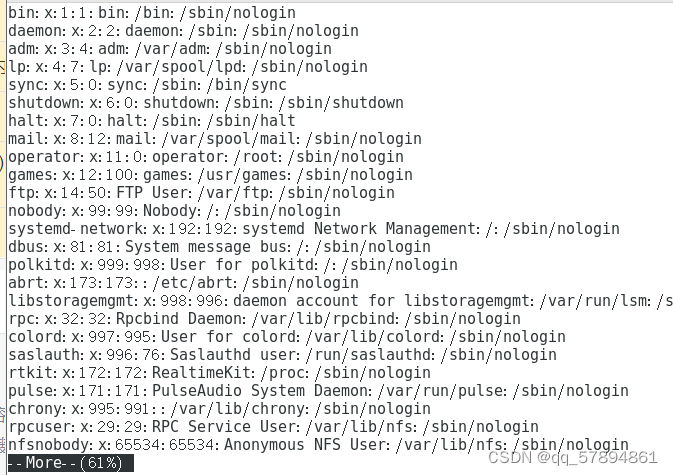Viewport: 673px width, 475px height.
Task: Click the 'games' /usr/games line
Action: [x=210, y=175]
